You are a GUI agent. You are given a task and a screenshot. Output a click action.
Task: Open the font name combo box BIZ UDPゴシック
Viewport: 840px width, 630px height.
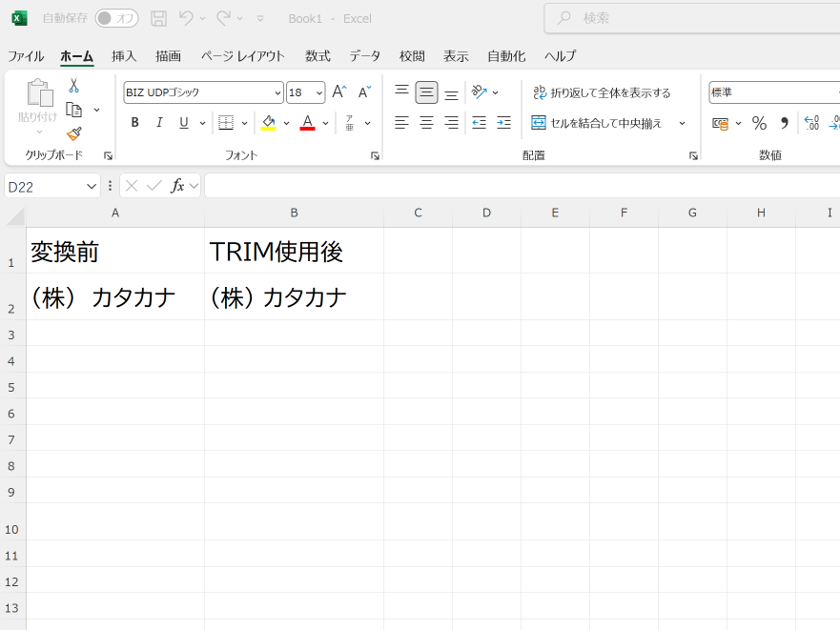(x=203, y=92)
